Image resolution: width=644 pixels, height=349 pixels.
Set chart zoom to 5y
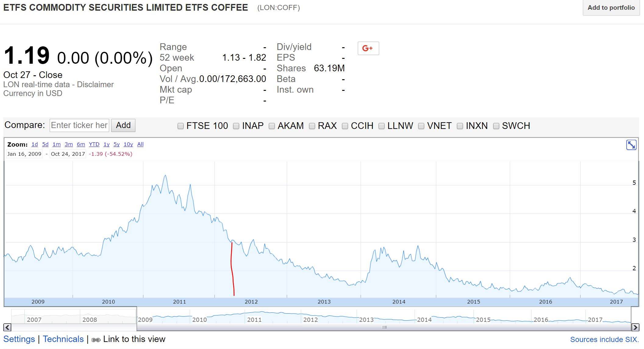pyautogui.click(x=116, y=144)
